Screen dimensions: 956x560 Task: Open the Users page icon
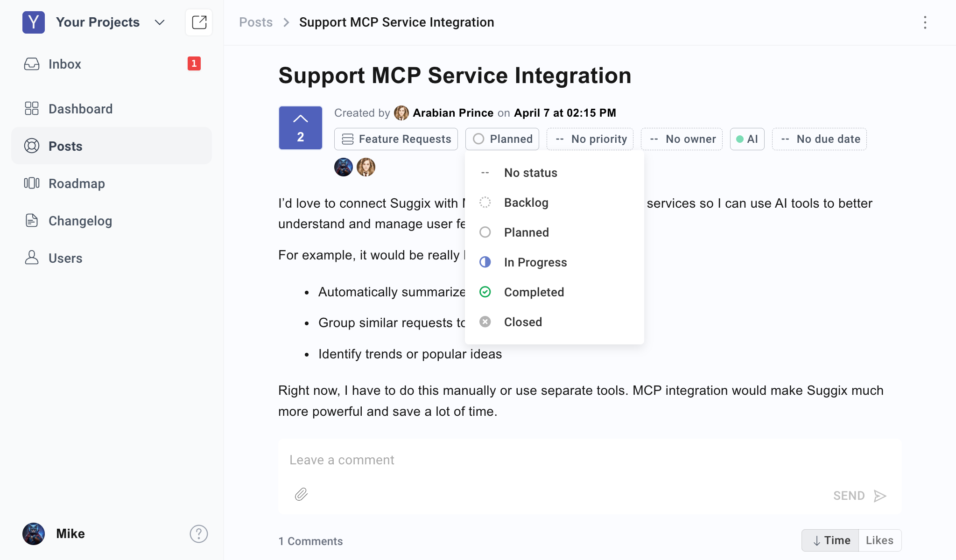click(x=32, y=258)
